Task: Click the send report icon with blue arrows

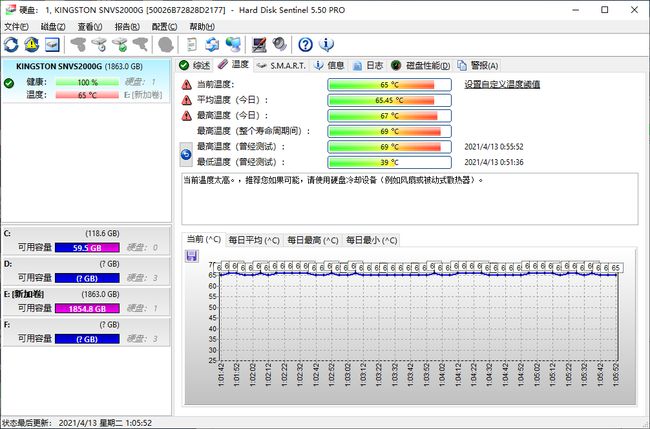Action: (212, 44)
